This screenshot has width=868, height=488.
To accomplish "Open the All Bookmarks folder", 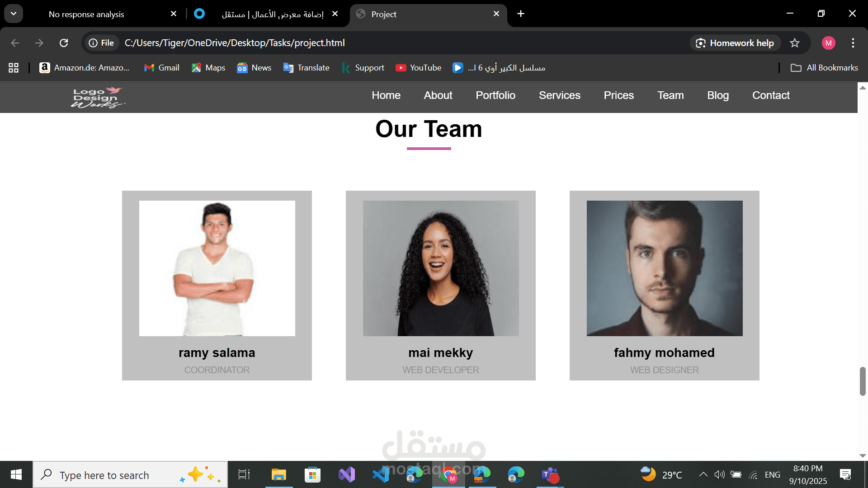I will [x=824, y=68].
